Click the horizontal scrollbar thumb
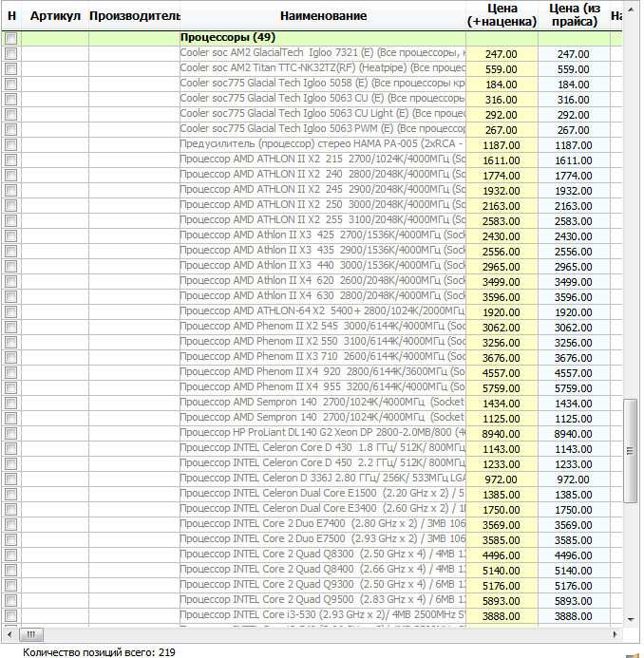This screenshot has width=644, height=658. [x=31, y=634]
